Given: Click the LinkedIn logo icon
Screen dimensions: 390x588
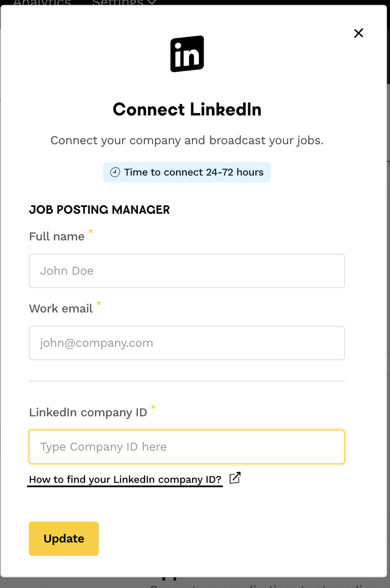Looking at the screenshot, I should coord(187,54).
